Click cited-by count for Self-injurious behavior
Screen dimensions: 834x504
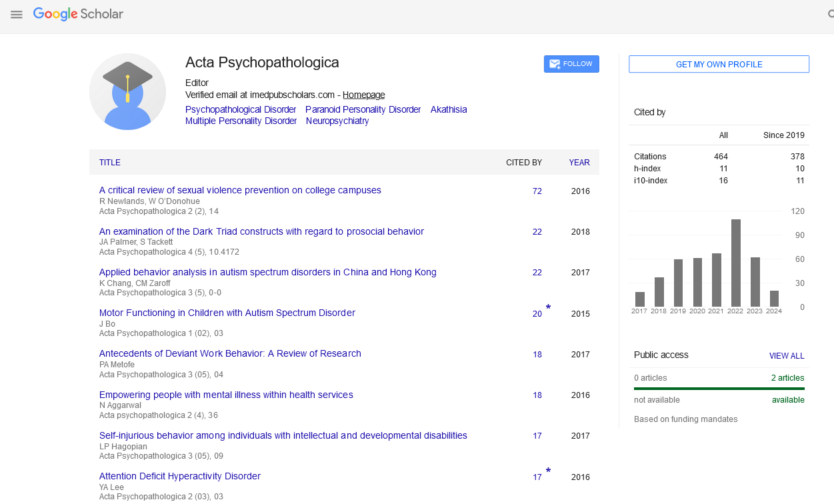pyautogui.click(x=537, y=436)
